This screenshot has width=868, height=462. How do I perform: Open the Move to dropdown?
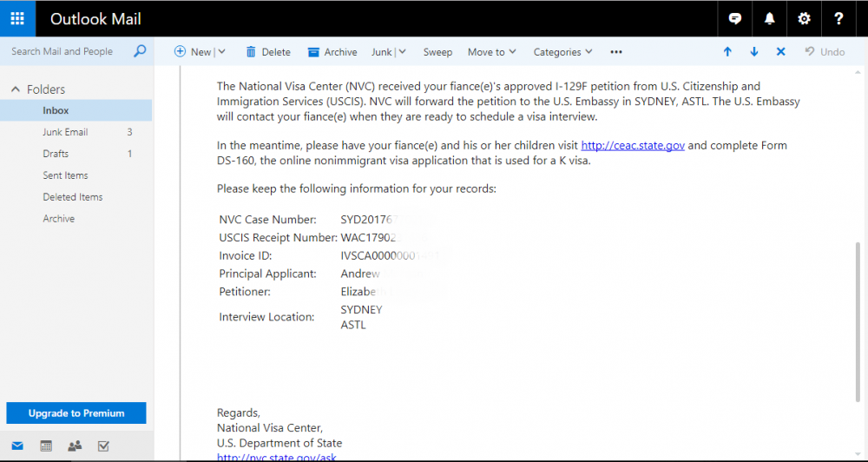tap(491, 52)
